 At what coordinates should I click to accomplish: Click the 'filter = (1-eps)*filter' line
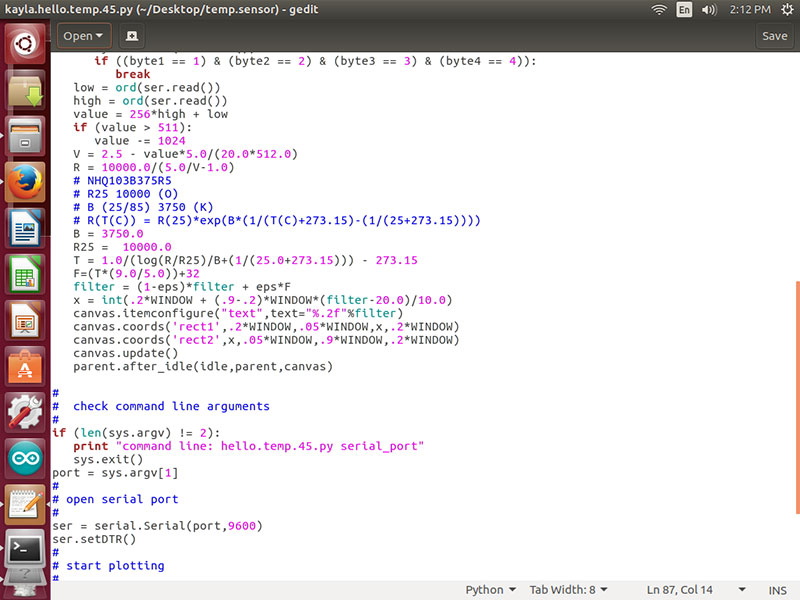pos(182,287)
